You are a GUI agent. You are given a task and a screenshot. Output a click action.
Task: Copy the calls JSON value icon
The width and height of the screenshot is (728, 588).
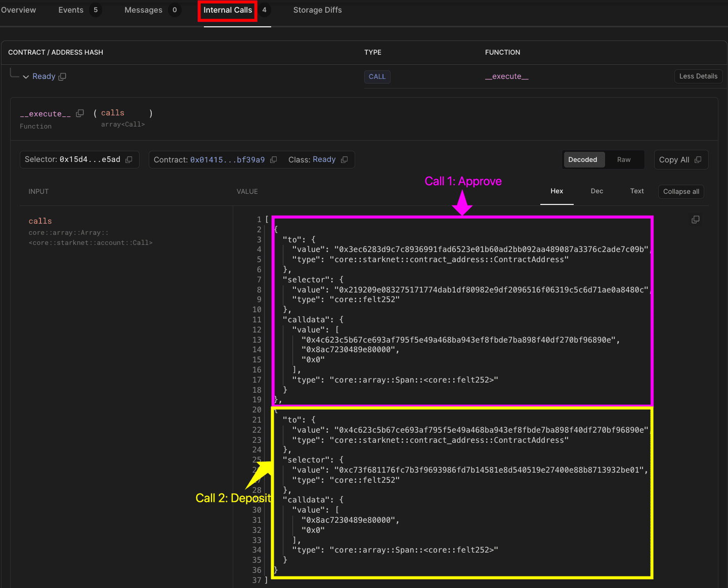[x=696, y=220]
